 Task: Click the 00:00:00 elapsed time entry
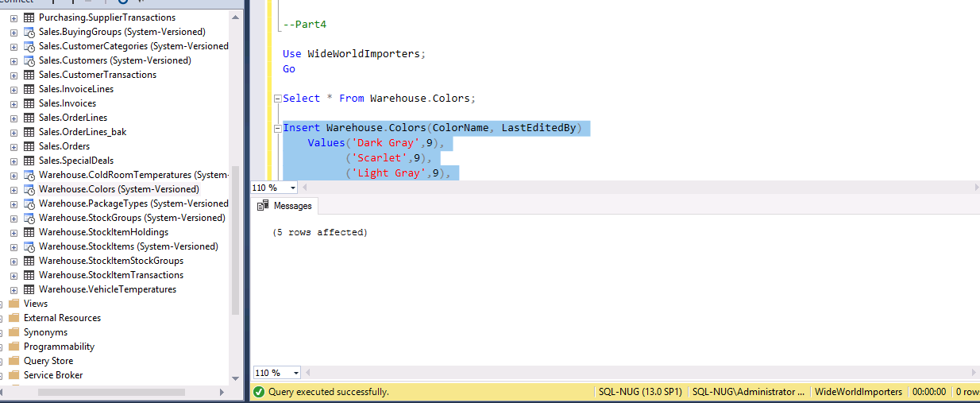click(x=929, y=392)
